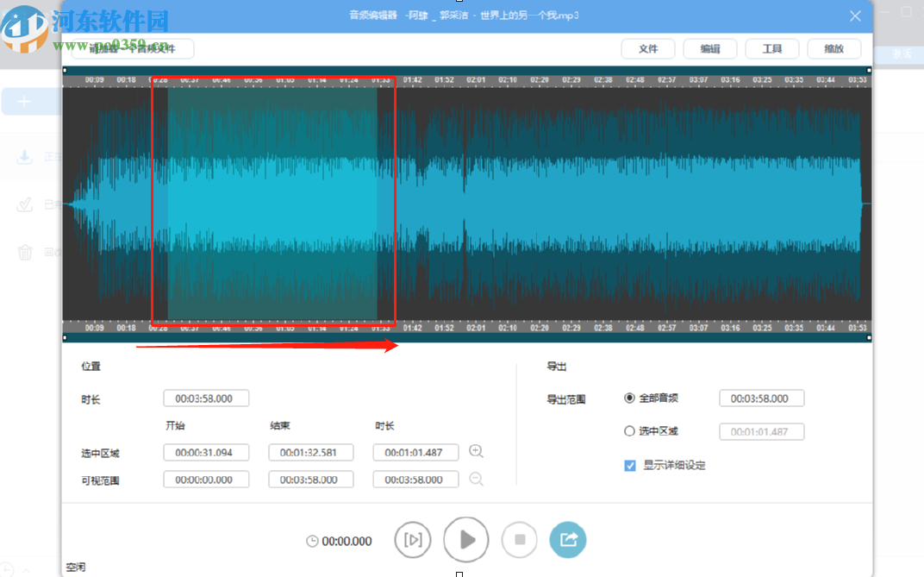The height and width of the screenshot is (577, 924).
Task: Open the blue Export/Share icon
Action: pyautogui.click(x=568, y=539)
